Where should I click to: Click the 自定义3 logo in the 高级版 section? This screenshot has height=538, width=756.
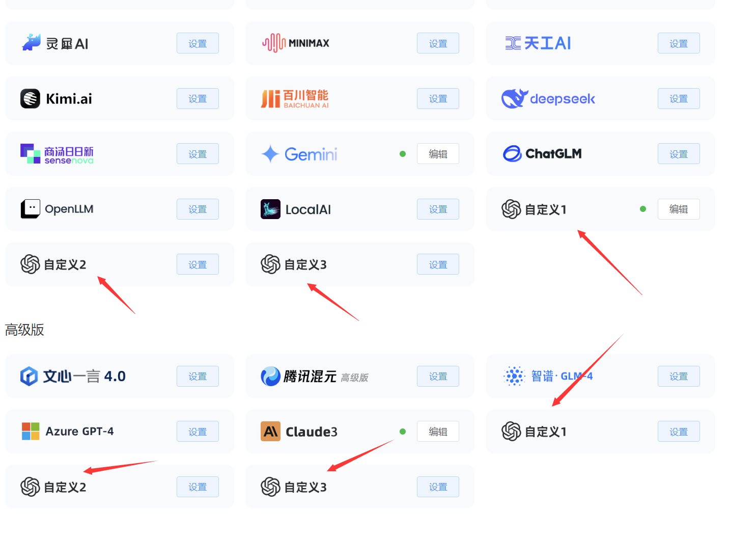pyautogui.click(x=270, y=487)
